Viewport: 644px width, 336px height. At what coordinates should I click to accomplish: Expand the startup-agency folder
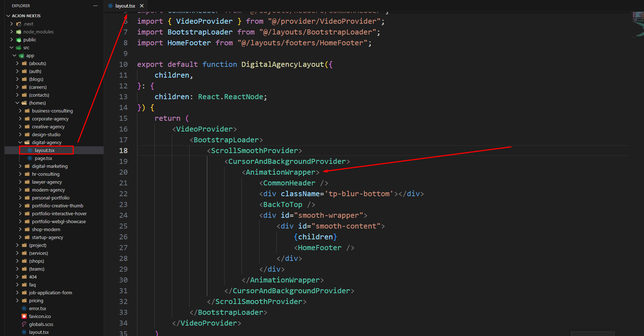(47, 237)
